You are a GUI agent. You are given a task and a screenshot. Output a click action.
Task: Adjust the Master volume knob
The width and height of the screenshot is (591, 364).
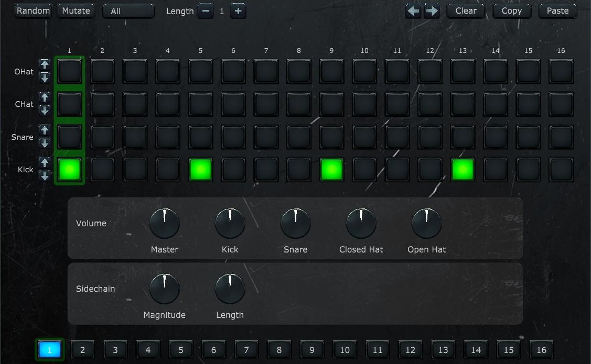coord(164,223)
